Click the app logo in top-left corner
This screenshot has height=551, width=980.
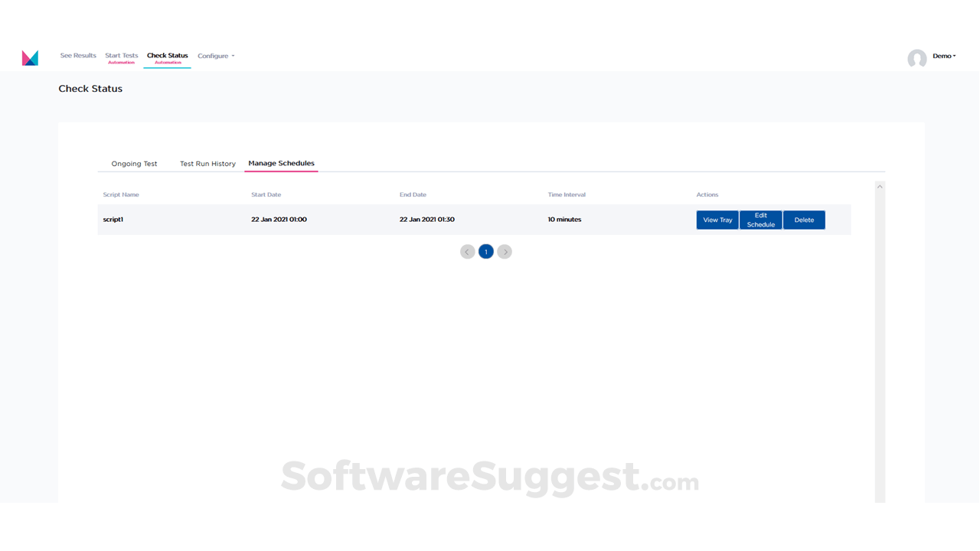click(30, 57)
